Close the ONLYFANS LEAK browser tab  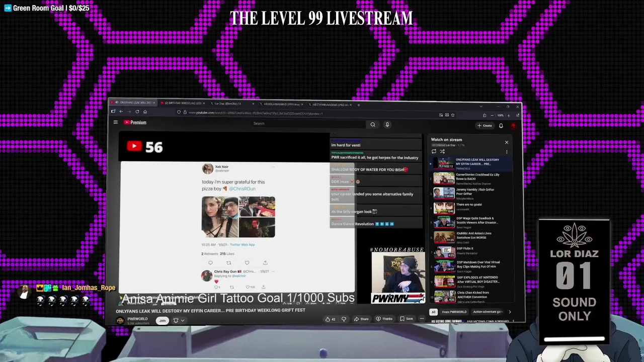coord(154,103)
